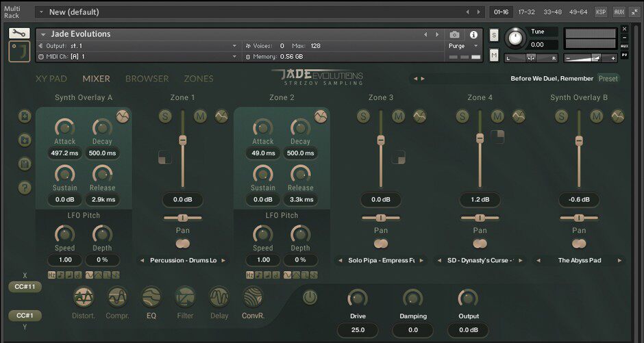Open the question mark help icon
Image resolution: width=644 pixels, height=343 pixels.
point(25,188)
